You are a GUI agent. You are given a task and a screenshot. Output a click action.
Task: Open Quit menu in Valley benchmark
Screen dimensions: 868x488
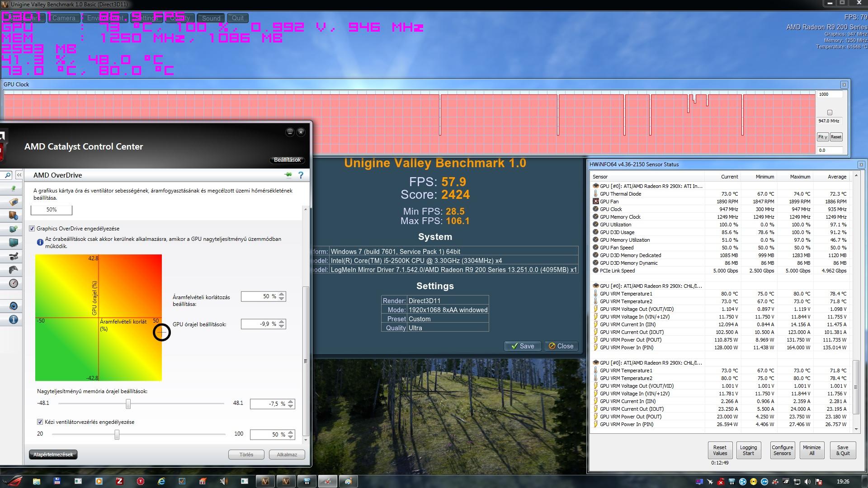click(x=238, y=18)
